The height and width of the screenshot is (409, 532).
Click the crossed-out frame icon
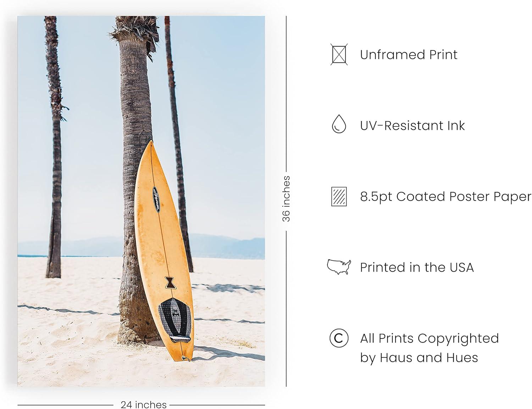[x=339, y=55]
